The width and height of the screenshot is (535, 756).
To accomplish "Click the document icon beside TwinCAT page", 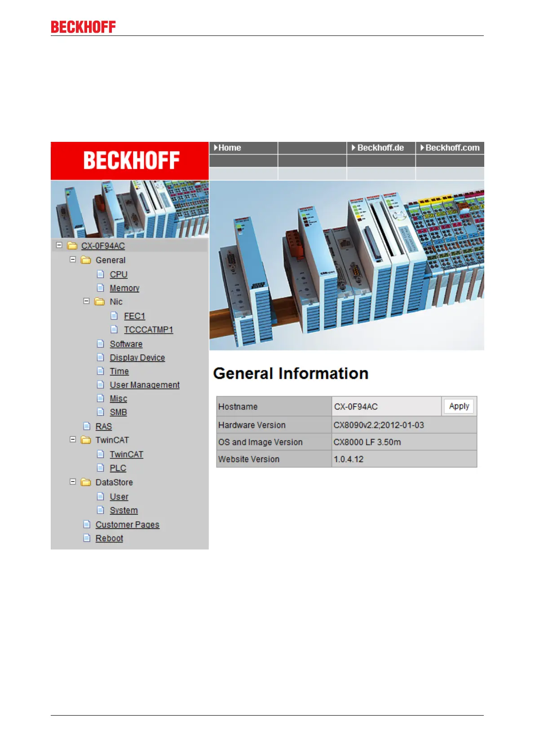I will 101,454.
